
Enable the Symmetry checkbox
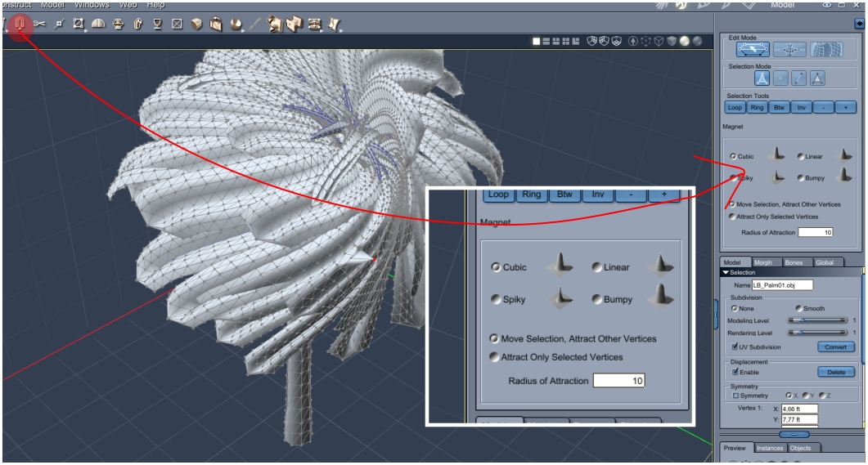point(735,396)
